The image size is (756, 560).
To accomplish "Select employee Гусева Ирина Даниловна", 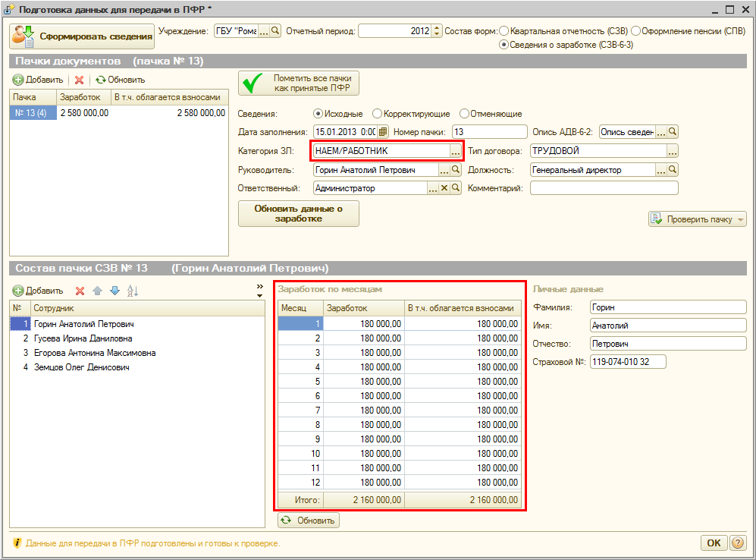I will [83, 338].
